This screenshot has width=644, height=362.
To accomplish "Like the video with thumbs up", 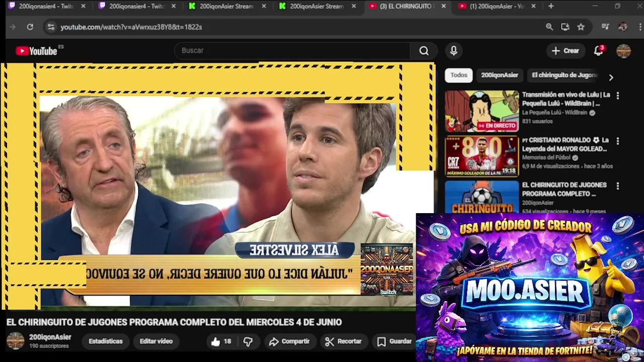I will pos(221,341).
